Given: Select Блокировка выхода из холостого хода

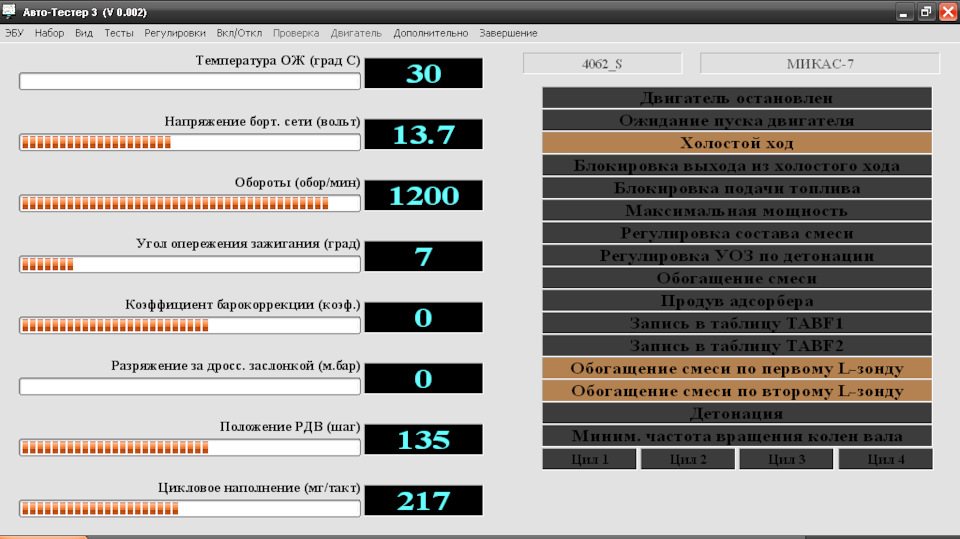Looking at the screenshot, I should click(x=737, y=165).
